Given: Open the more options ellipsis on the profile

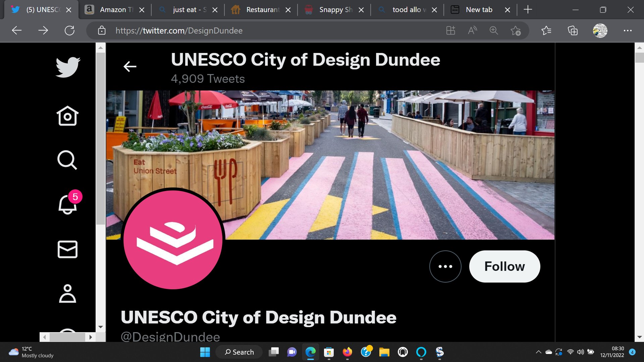Looking at the screenshot, I should click(445, 266).
